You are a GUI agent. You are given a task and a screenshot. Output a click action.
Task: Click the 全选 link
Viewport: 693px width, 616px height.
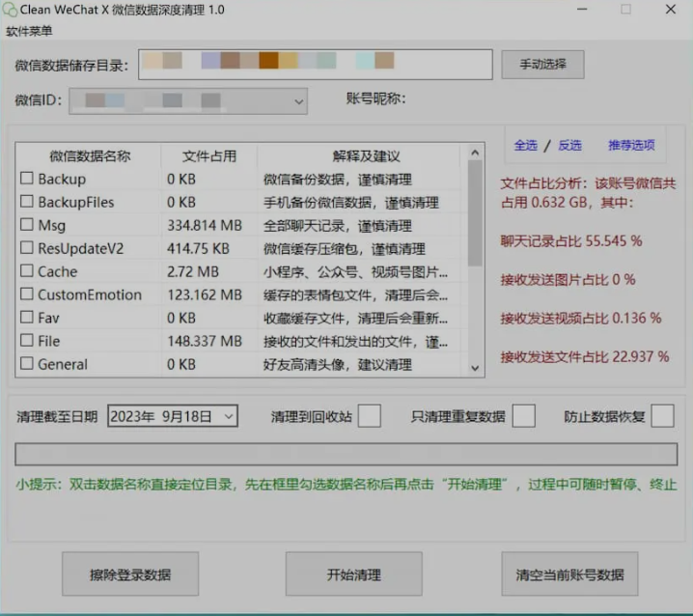pos(525,145)
